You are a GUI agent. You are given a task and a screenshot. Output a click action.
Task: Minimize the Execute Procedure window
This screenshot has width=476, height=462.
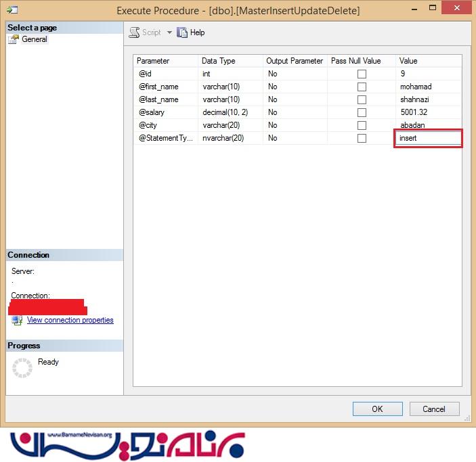click(414, 9)
